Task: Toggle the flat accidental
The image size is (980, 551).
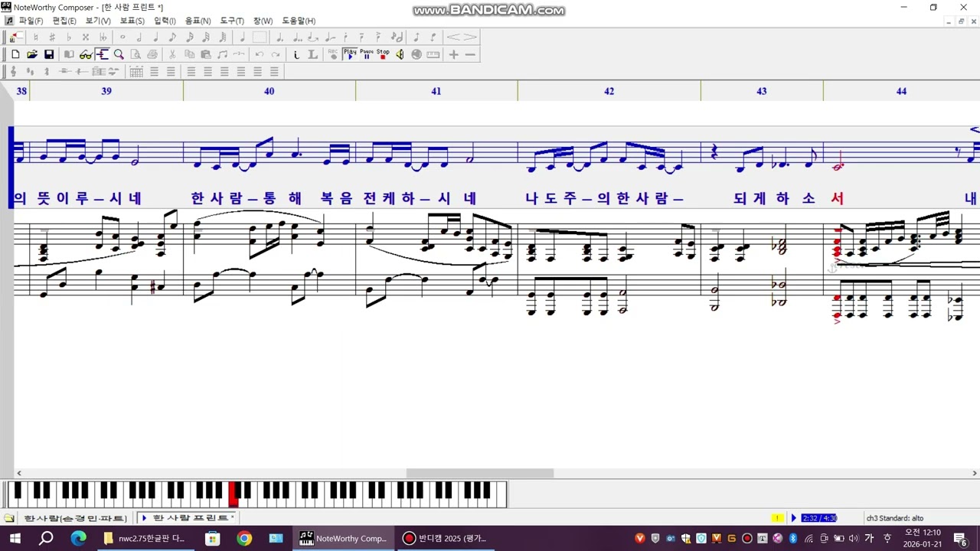Action: pos(69,37)
